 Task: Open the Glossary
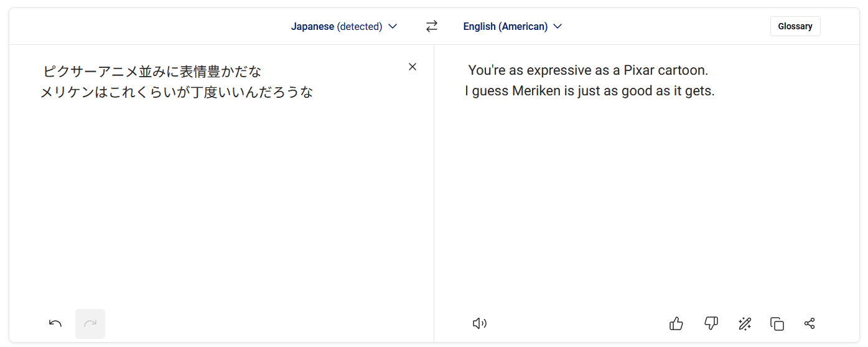(795, 26)
